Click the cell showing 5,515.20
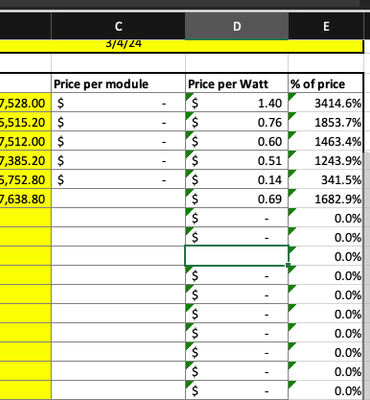Viewport: 370px width, 400px height. point(25,122)
